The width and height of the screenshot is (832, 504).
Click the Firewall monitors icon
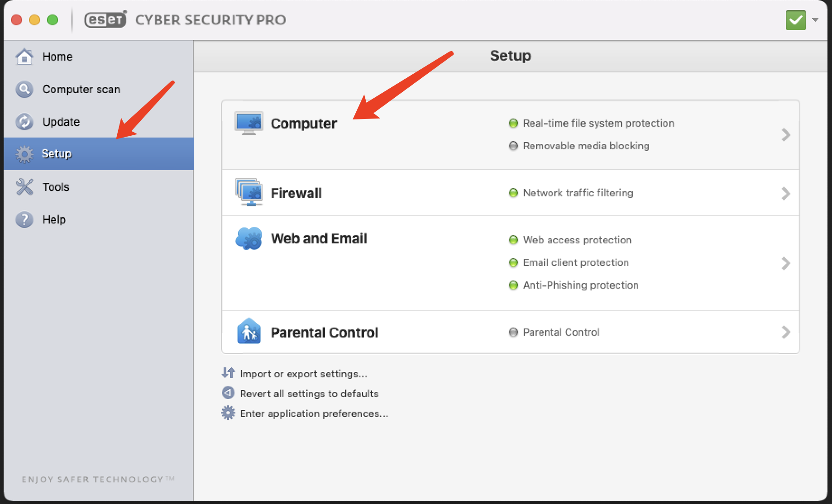tap(249, 192)
